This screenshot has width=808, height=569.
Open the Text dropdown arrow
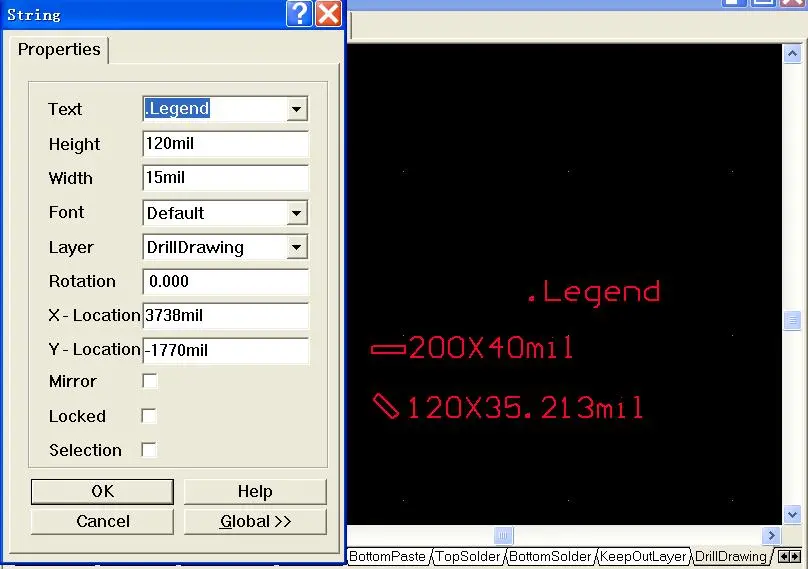(296, 109)
